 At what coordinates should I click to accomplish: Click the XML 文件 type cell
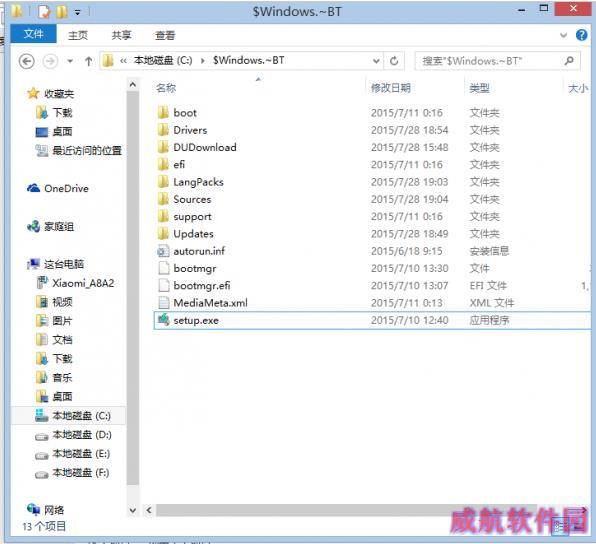(492, 303)
